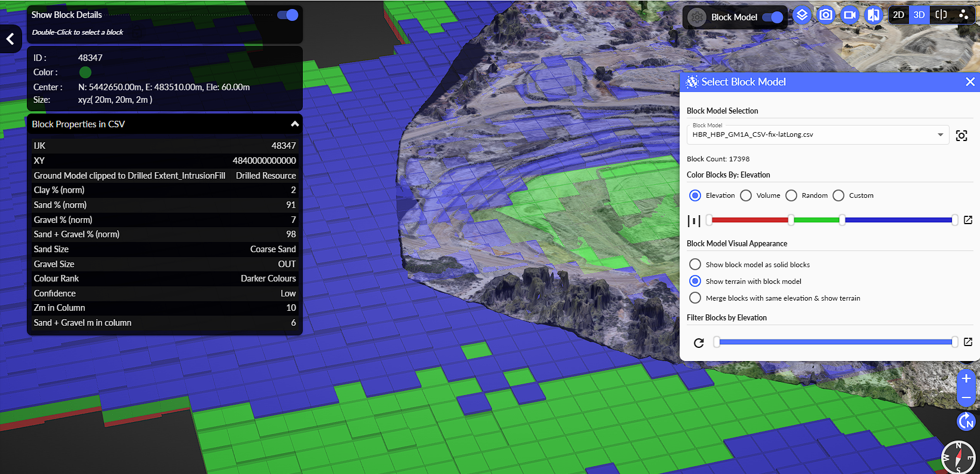Click the block Center coordinates text
The height and width of the screenshot is (474, 980).
[164, 87]
